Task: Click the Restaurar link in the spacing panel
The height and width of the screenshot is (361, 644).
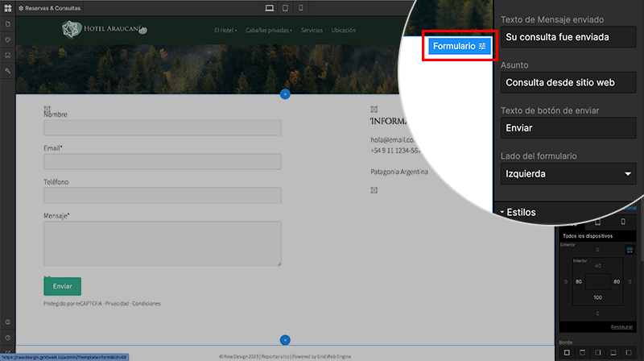Action: click(621, 327)
